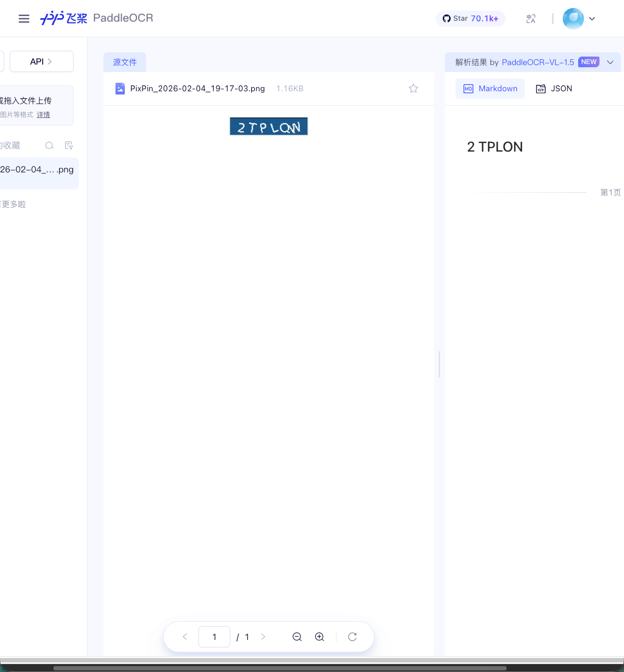Go to next page arrow
624x672 pixels.
coord(263,637)
